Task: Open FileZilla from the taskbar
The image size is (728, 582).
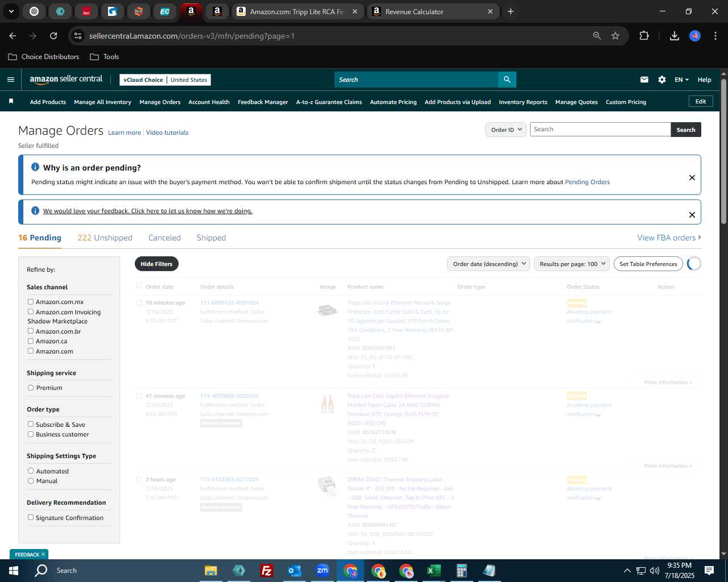Action: click(266, 571)
